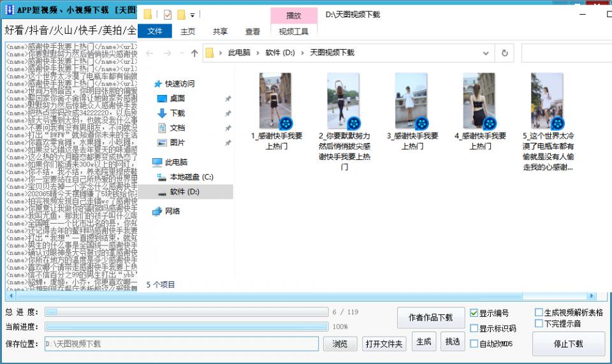The image size is (612, 364).
Task: Expand chevron before 此电脑 in address bar
Action: (221, 53)
